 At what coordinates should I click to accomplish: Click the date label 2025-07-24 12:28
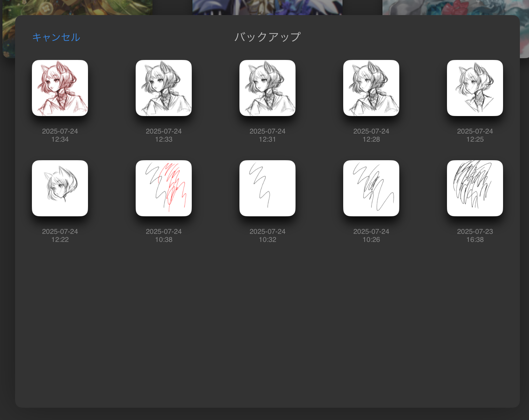click(371, 135)
